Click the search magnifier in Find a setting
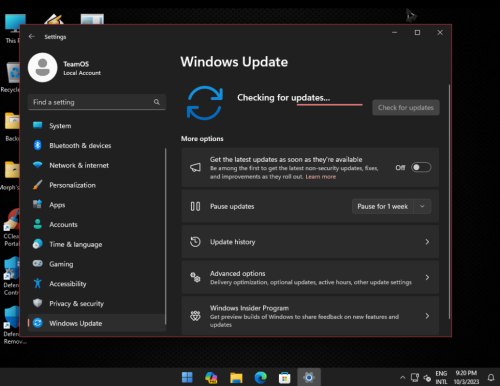 [157, 102]
